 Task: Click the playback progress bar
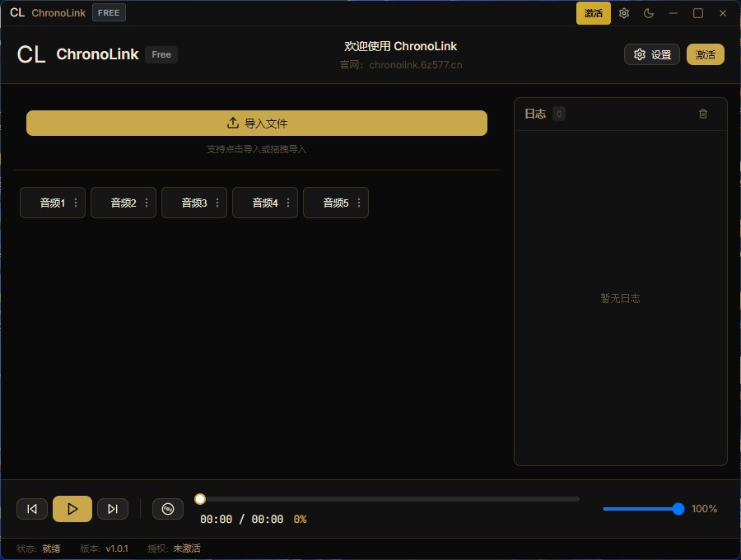[387, 499]
